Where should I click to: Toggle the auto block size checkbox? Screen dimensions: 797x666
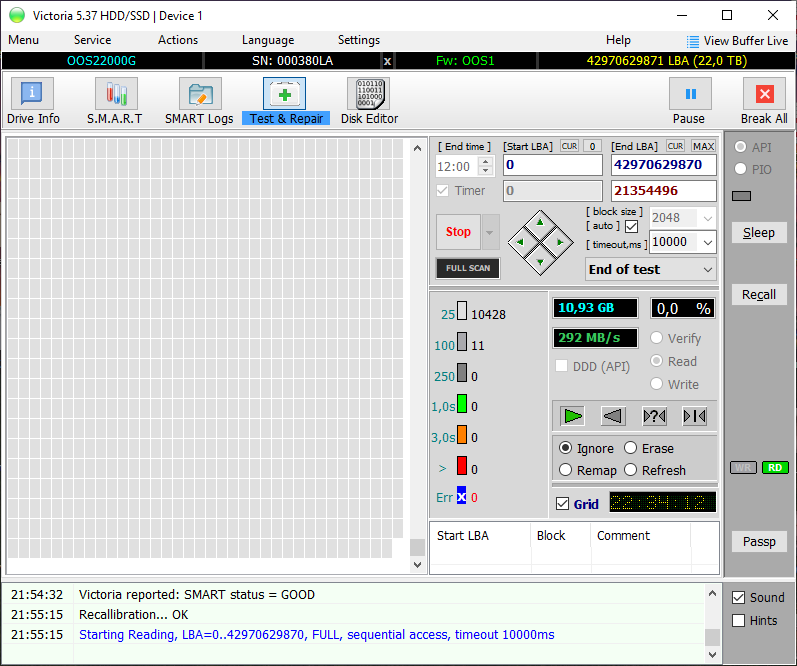[631, 226]
